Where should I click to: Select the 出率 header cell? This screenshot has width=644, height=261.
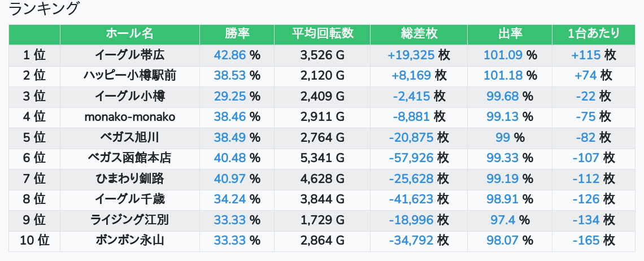click(510, 34)
